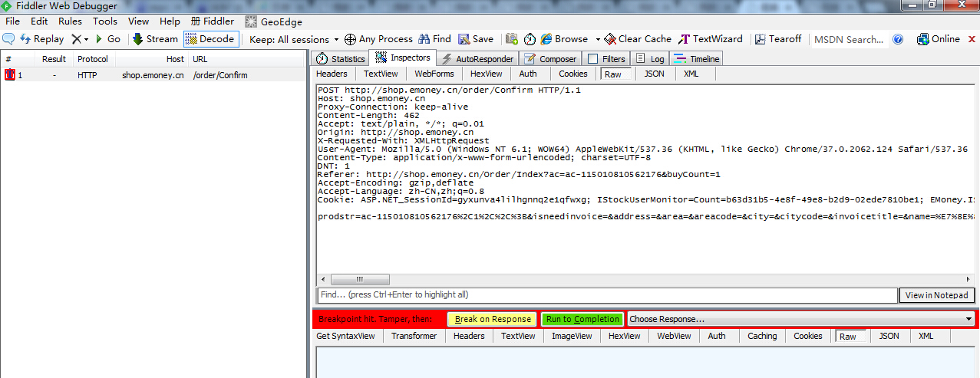This screenshot has width=980, height=378.
Task: Select response Get SyntaxView tab
Action: pos(345,336)
